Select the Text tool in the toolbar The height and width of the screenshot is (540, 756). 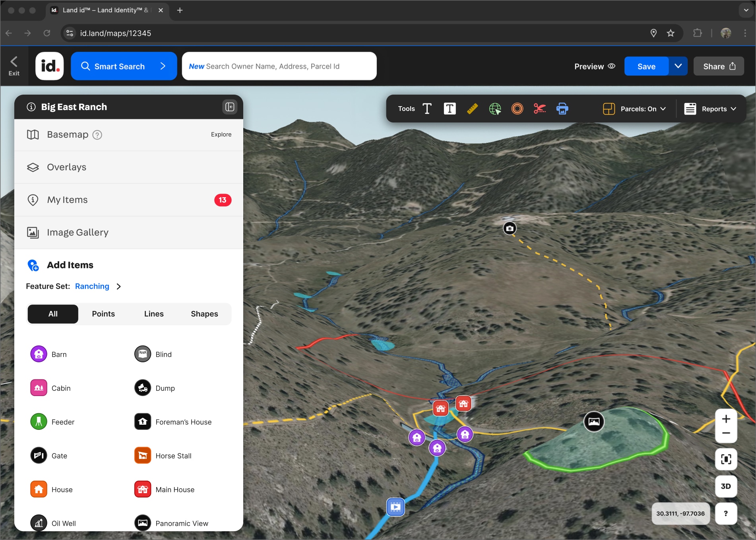(427, 108)
